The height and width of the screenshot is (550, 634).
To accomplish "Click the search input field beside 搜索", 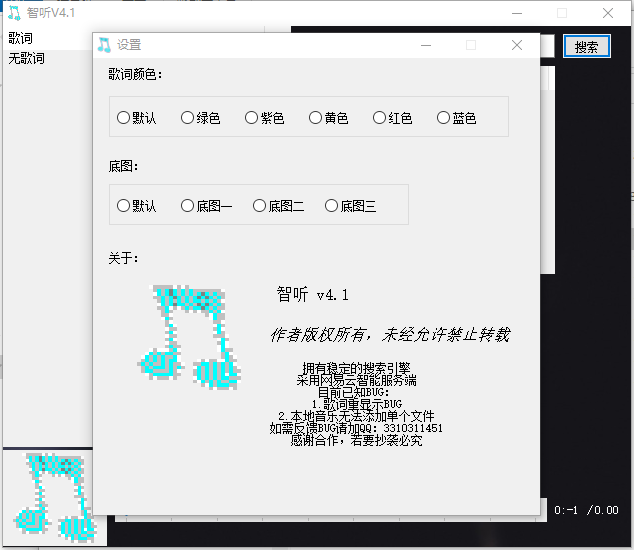I will coord(547,47).
